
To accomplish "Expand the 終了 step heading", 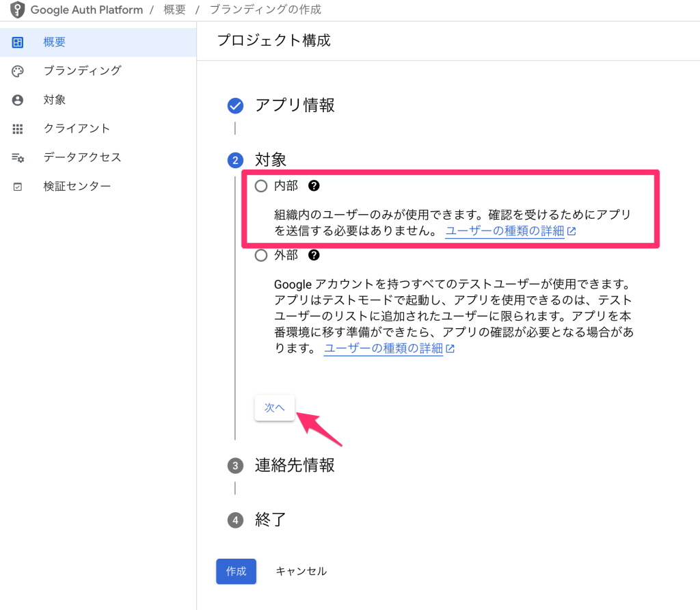I will [271, 520].
